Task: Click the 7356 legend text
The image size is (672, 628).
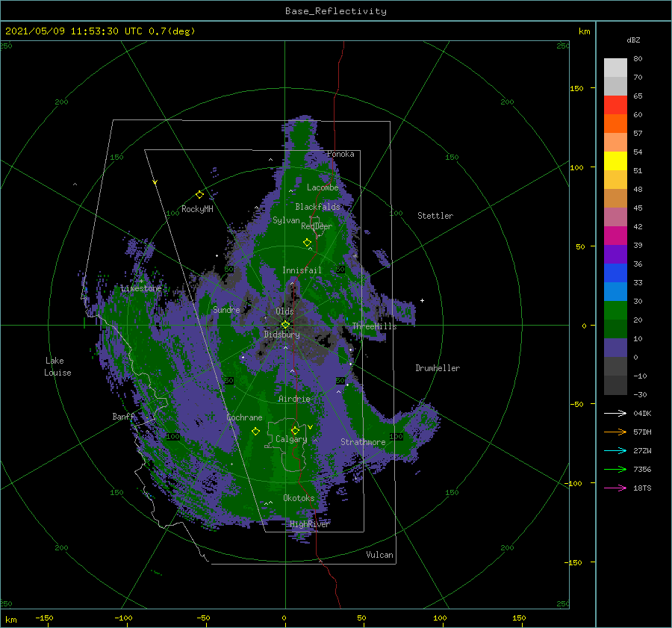Action: (642, 470)
